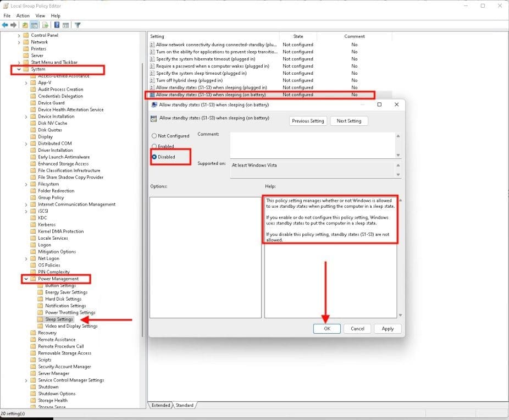
Task: Click the Help text scrollbar down arrow
Action: (x=400, y=315)
